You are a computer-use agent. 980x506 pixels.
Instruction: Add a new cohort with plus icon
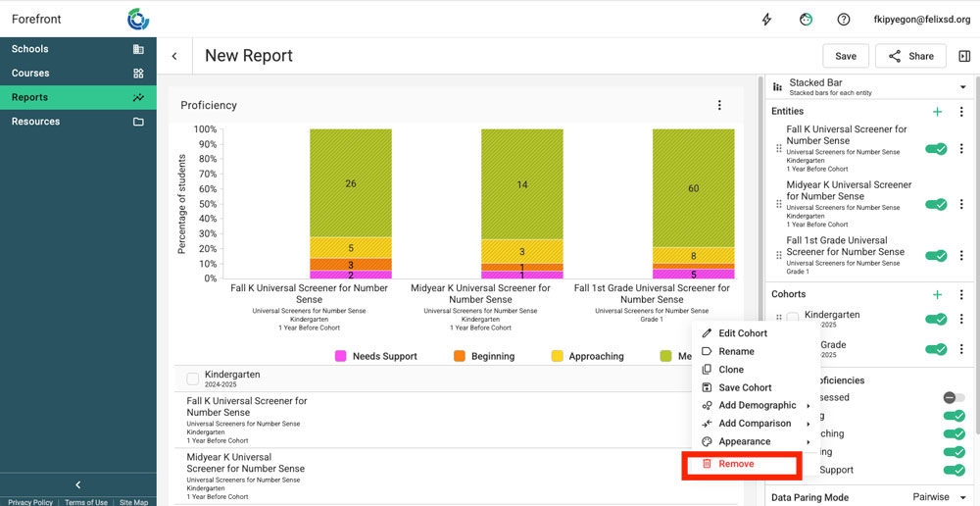tap(937, 294)
